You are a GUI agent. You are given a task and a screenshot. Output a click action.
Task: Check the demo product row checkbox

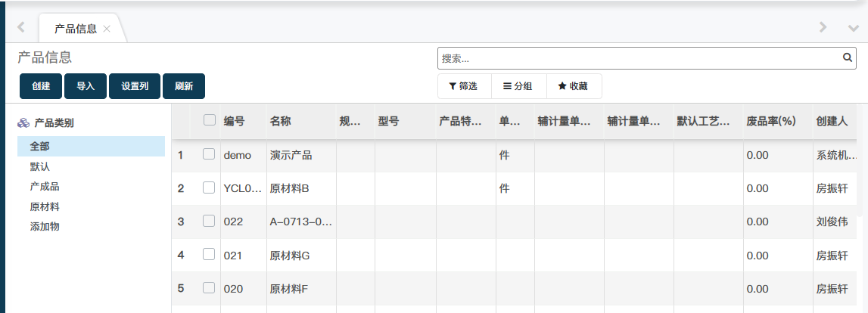[x=209, y=154]
